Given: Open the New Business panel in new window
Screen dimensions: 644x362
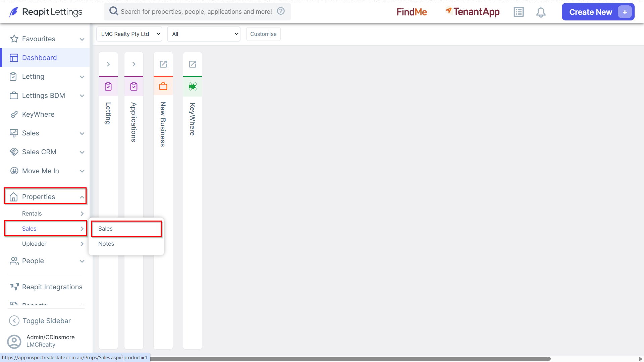Looking at the screenshot, I should 163,64.
